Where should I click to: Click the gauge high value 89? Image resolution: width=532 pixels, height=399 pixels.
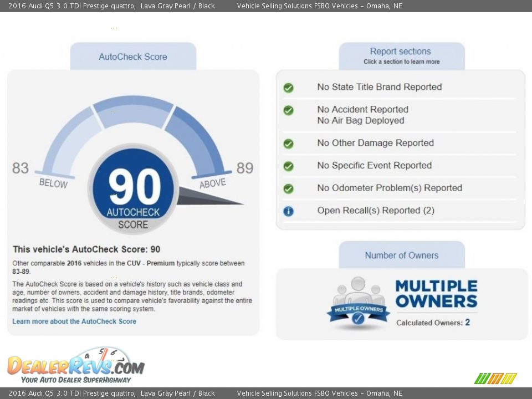coord(244,168)
